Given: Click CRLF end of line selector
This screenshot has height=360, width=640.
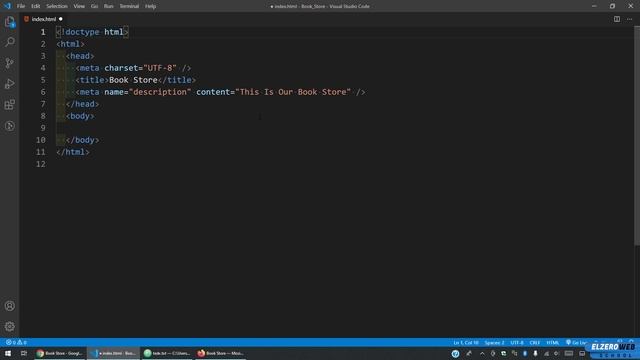Looking at the screenshot, I should click(535, 342).
